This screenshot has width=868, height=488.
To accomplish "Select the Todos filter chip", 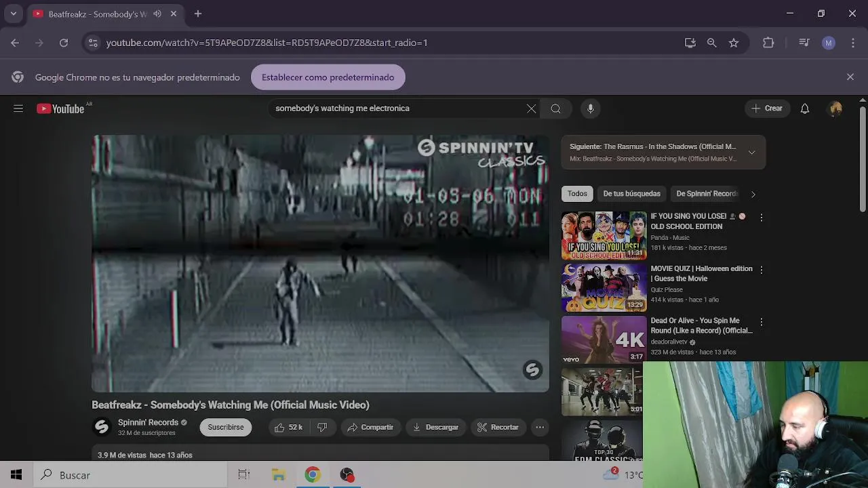I will coord(578,194).
